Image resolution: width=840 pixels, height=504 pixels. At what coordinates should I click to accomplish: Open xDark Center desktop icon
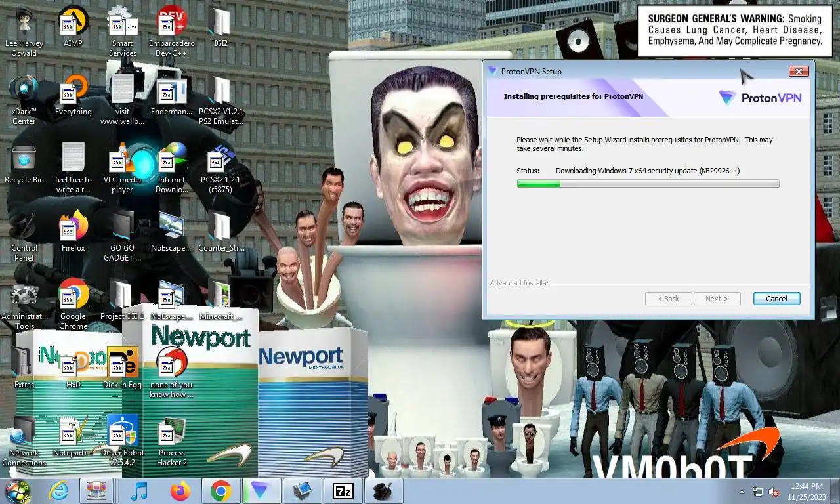pos(24,100)
